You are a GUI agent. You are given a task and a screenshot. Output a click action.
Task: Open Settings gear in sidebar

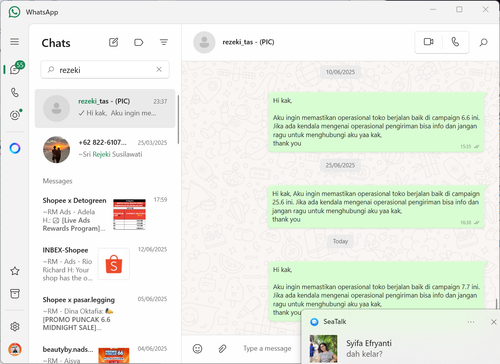15,326
